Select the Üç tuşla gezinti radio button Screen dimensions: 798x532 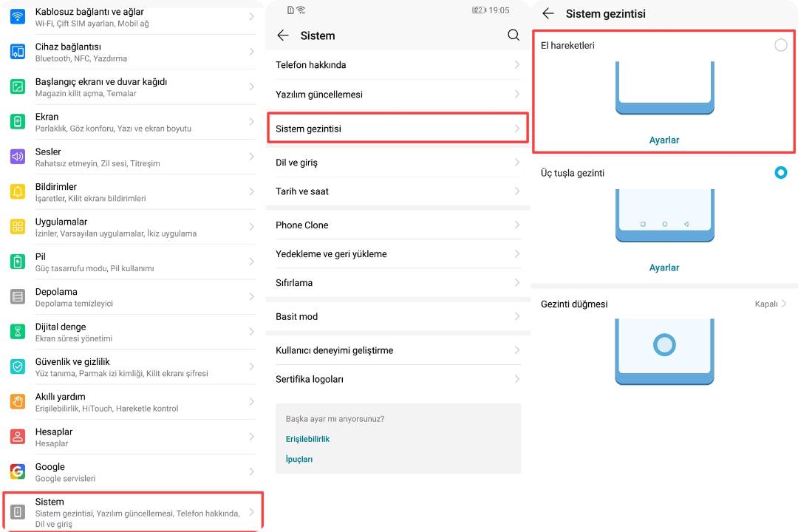[x=781, y=173]
